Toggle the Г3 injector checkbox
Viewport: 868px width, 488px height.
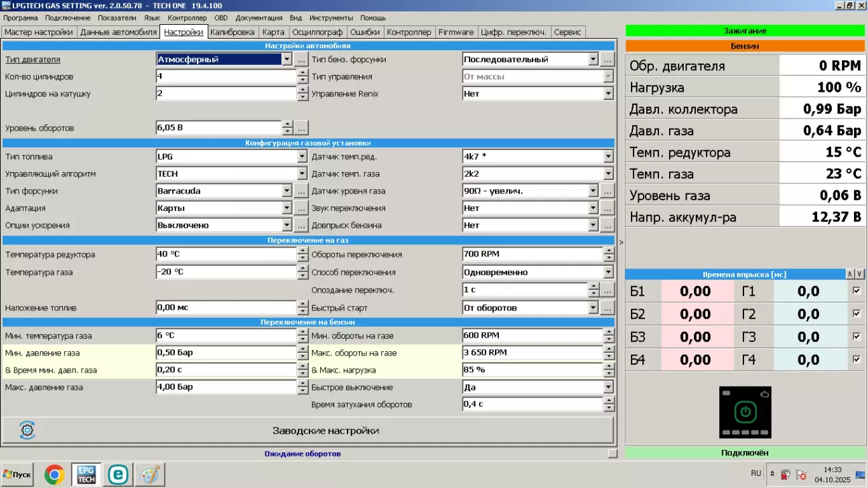(x=856, y=337)
